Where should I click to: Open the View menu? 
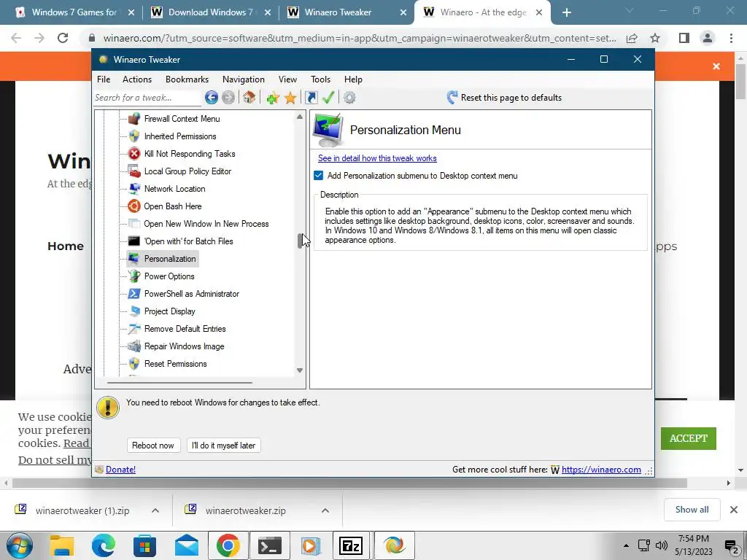[x=287, y=79]
